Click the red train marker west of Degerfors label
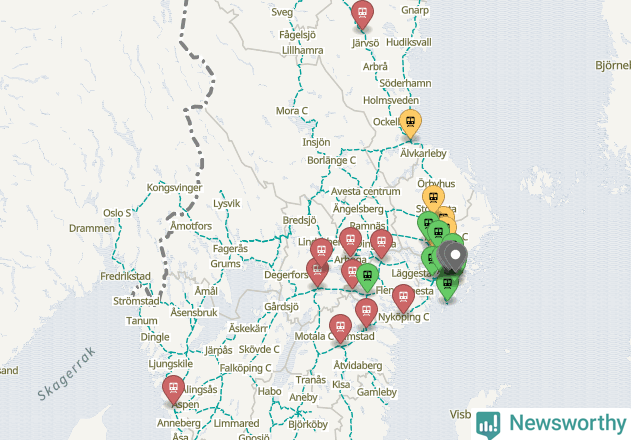The image size is (631, 440). click(x=318, y=270)
